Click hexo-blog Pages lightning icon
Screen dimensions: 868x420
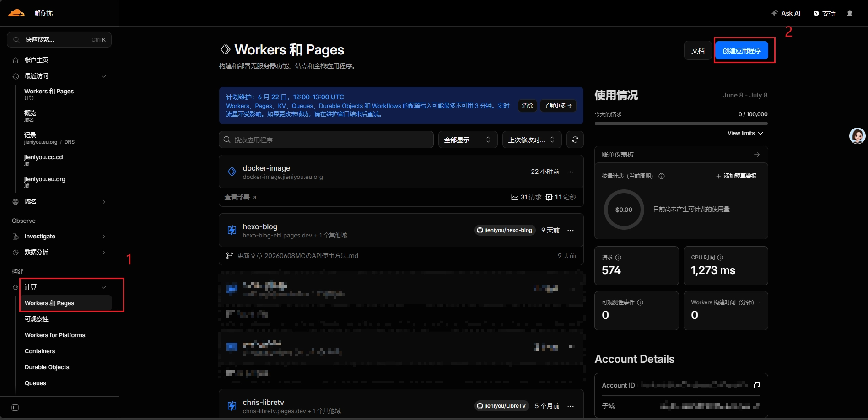(x=232, y=230)
